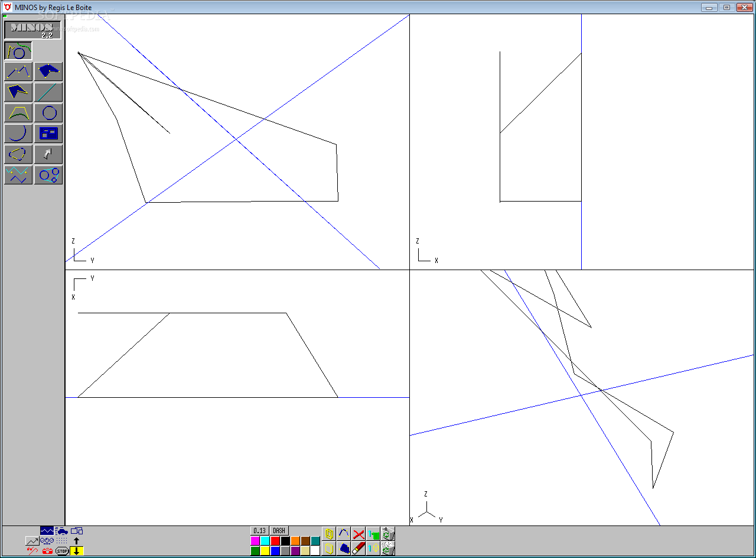The width and height of the screenshot is (756, 558).
Task: Click the gray arrow tool
Action: pos(48,154)
